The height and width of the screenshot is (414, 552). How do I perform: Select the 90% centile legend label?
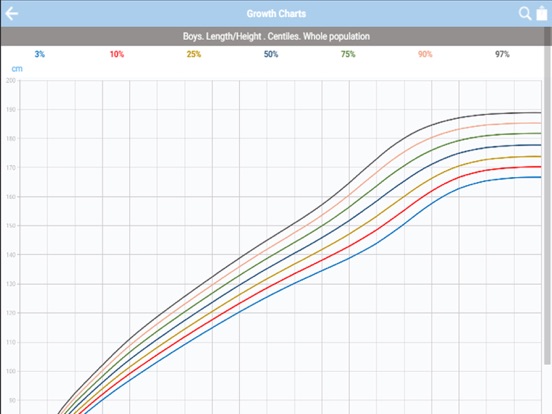(x=425, y=54)
